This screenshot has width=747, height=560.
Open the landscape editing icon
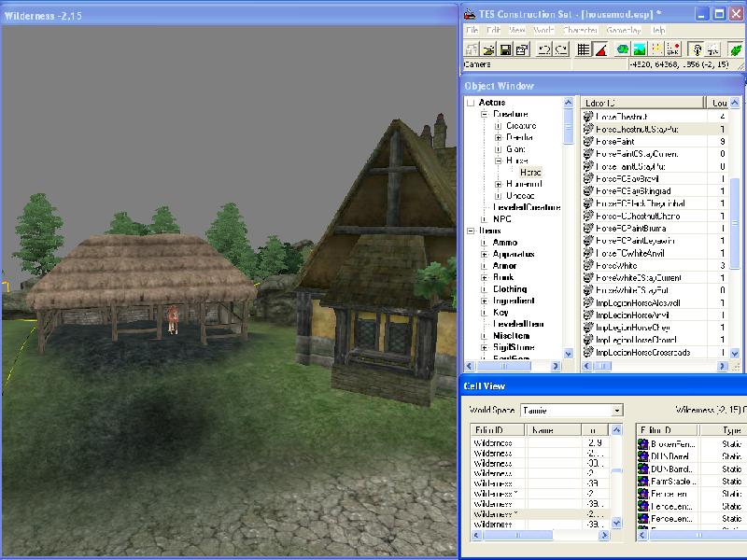click(x=640, y=49)
